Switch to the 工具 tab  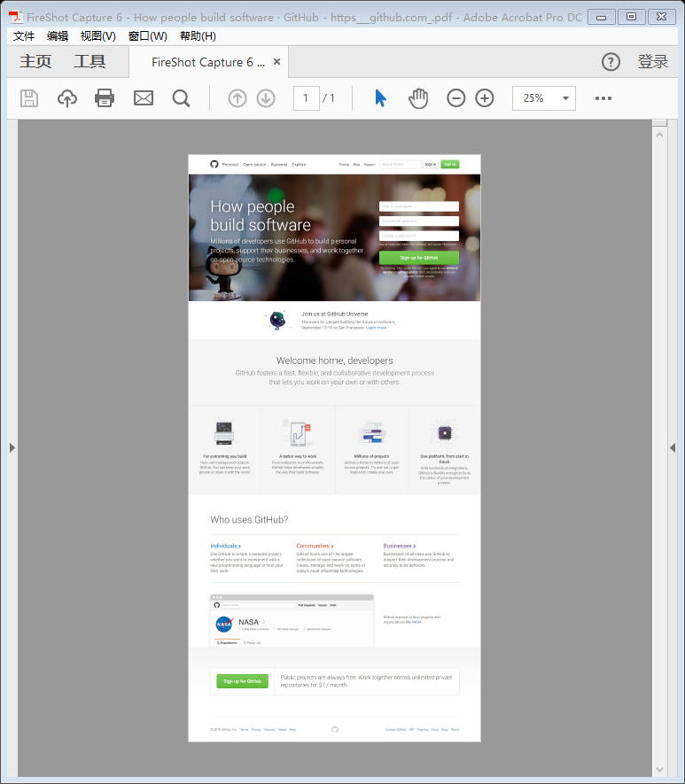click(90, 61)
